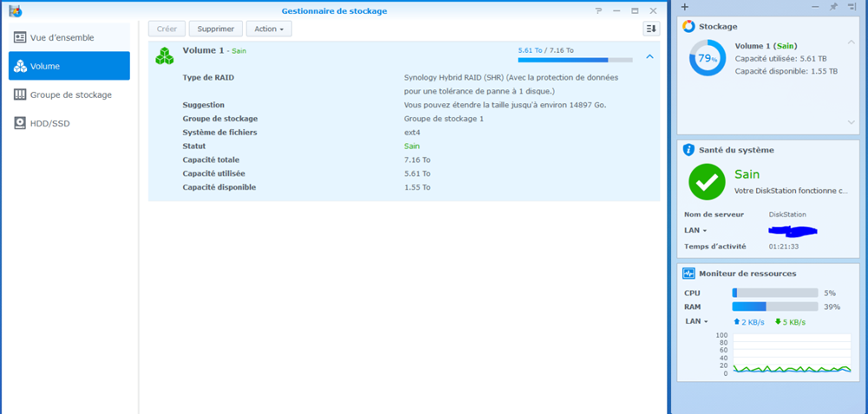The image size is (868, 414).
Task: Click the 1.55 To available capacity value
Action: point(417,187)
